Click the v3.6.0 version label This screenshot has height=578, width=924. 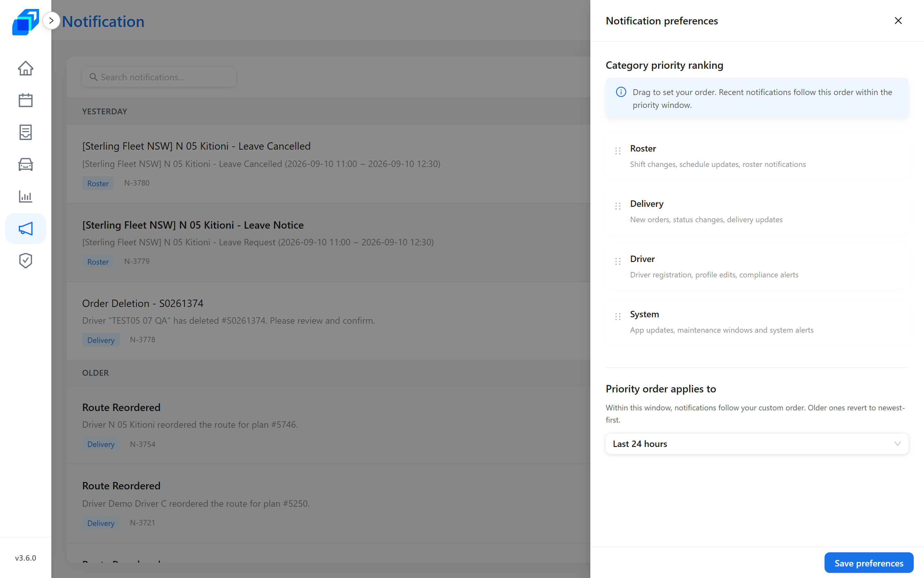(26, 558)
